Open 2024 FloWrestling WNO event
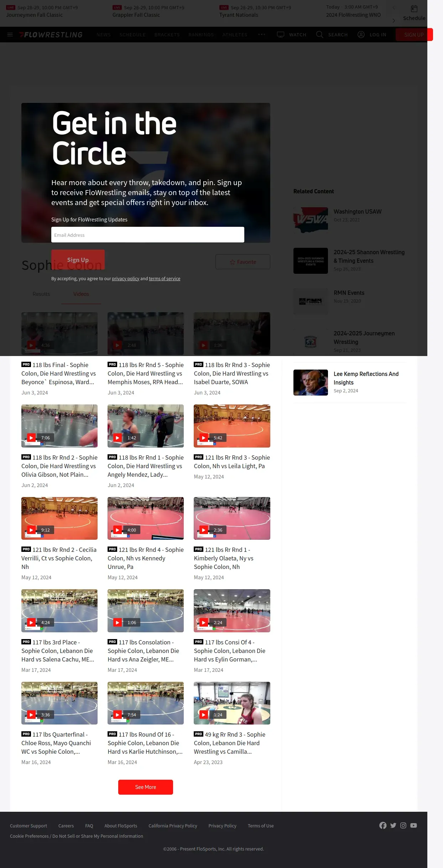Viewport: 443px width, 868px height. click(x=353, y=15)
